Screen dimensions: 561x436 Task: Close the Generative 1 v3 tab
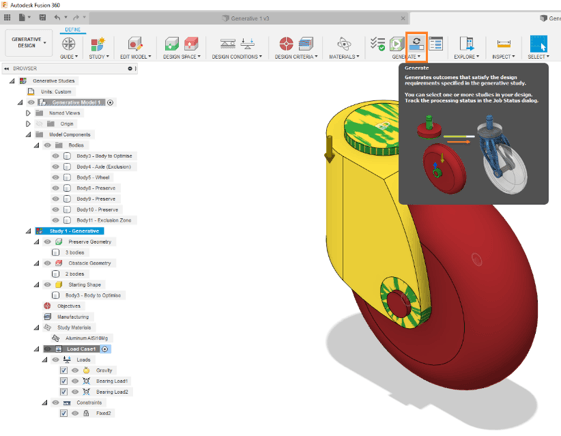click(403, 18)
